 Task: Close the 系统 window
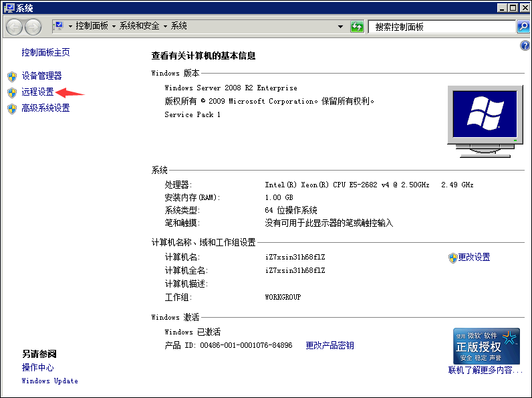pos(524,7)
